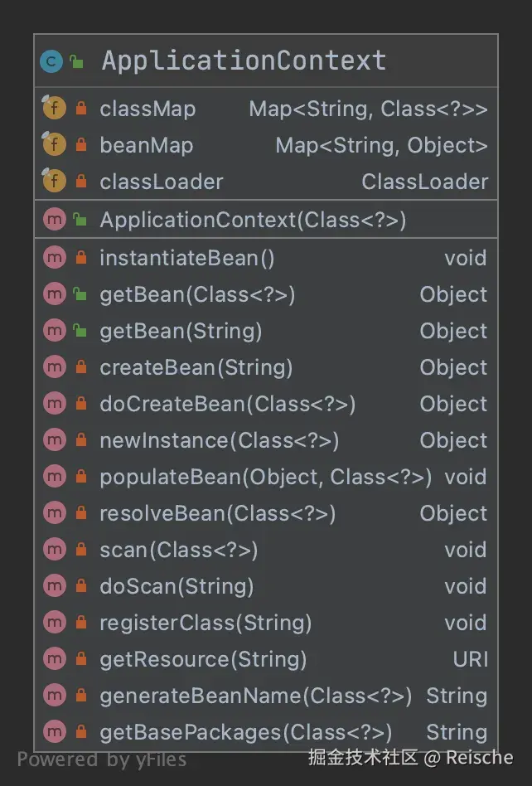Click the Powered by yFiles label
The image size is (532, 786).
102,759
